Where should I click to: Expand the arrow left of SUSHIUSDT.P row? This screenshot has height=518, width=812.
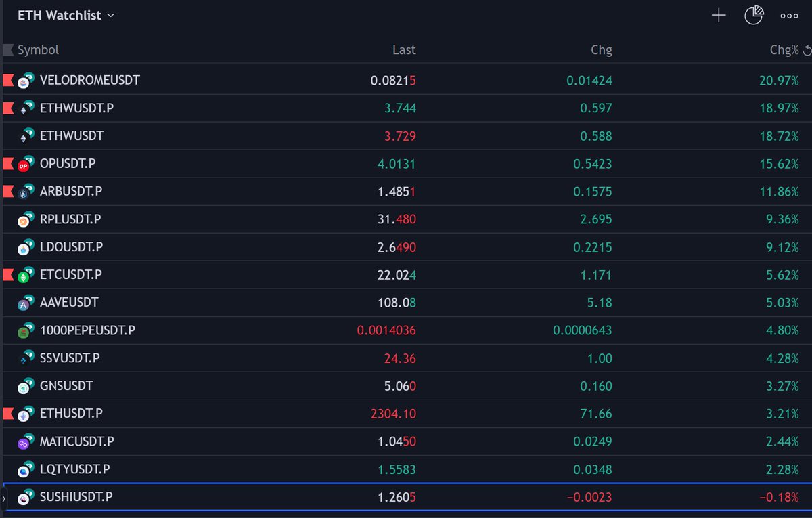pos(3,498)
